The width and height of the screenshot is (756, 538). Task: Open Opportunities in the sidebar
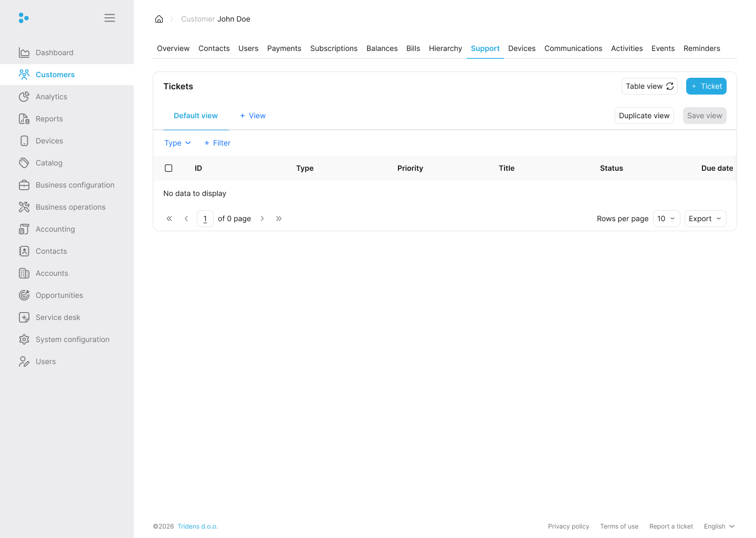tap(59, 295)
